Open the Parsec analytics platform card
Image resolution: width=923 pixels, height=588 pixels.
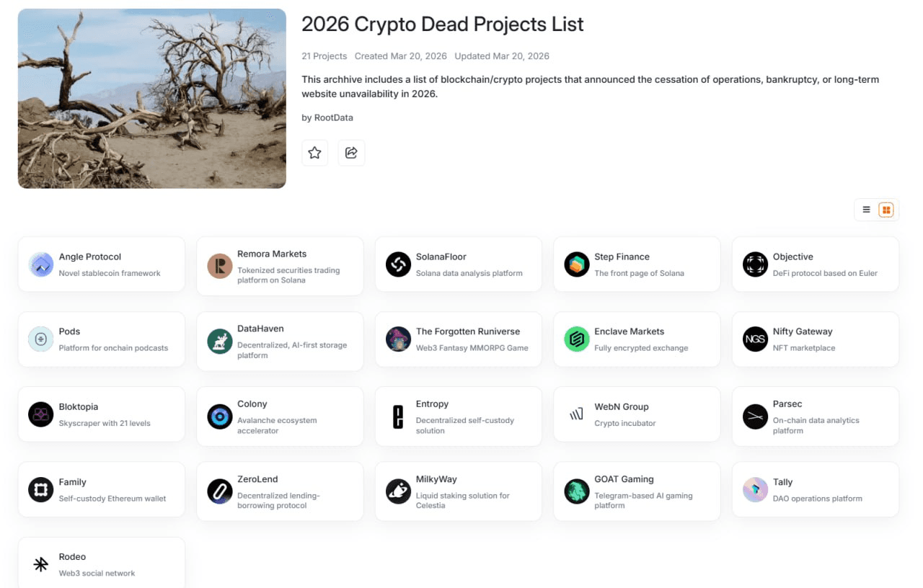click(815, 415)
